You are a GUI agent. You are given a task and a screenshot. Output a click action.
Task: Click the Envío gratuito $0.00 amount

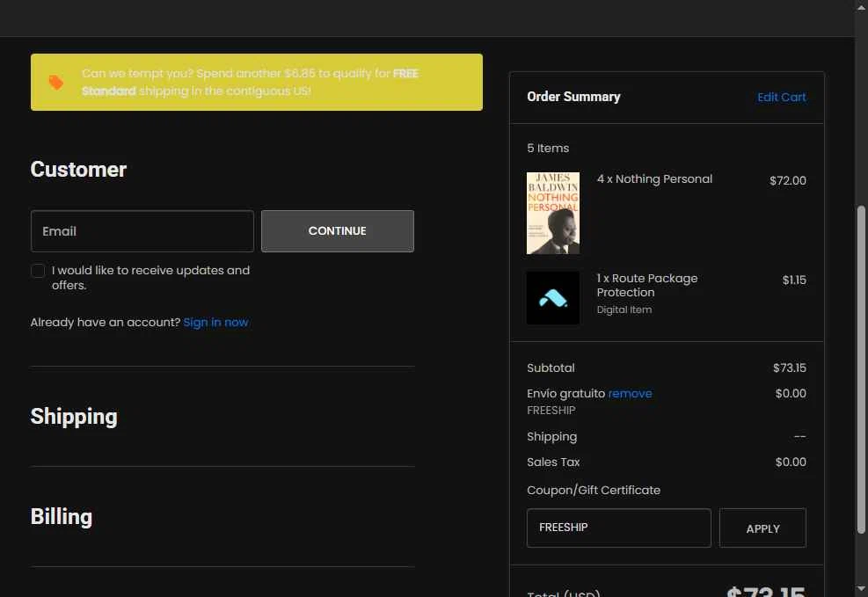click(791, 393)
